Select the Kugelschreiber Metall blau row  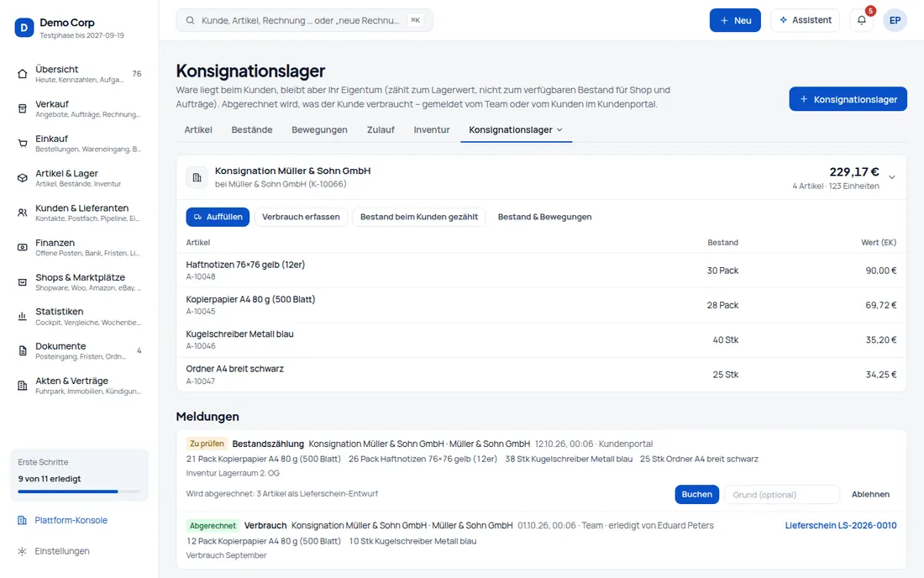(541, 340)
